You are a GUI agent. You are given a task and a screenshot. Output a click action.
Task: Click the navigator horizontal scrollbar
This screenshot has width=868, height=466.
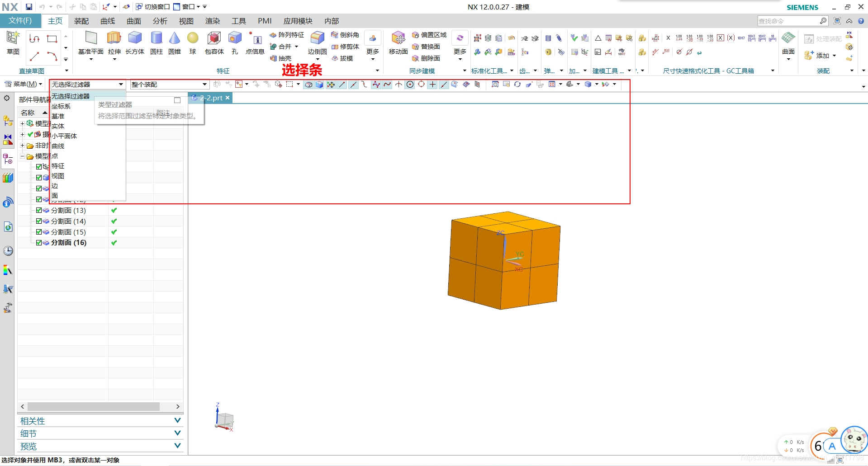click(93, 406)
